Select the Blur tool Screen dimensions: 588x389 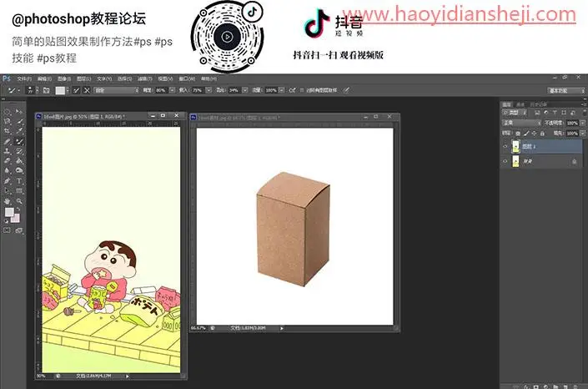pos(7,170)
